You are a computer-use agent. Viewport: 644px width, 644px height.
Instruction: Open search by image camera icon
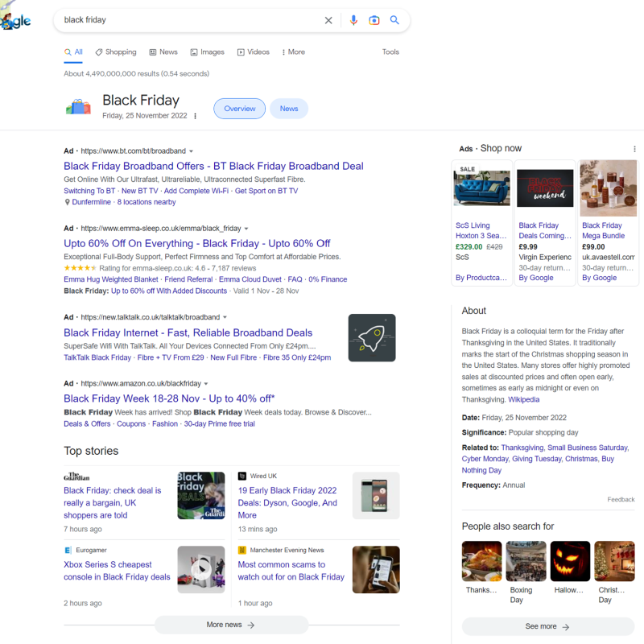374,20
